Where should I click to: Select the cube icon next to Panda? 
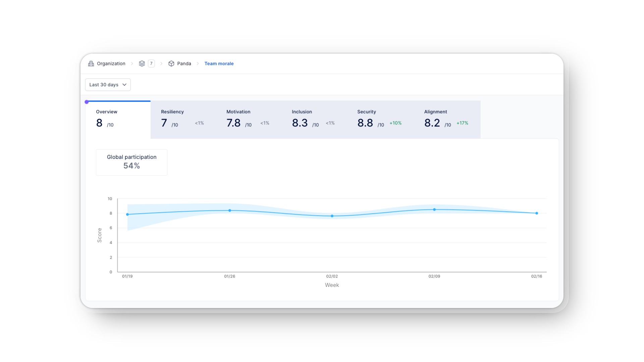tap(171, 63)
